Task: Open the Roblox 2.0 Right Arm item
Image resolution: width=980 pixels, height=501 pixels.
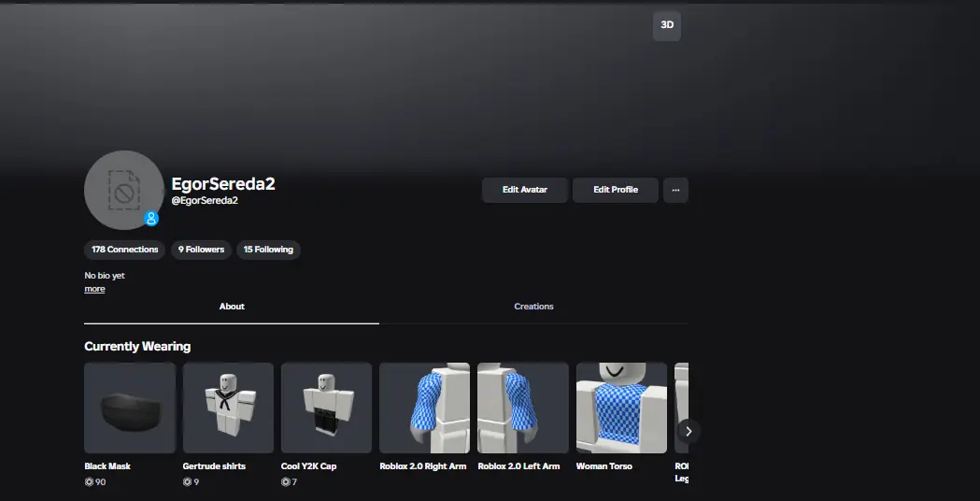Action: [x=425, y=408]
